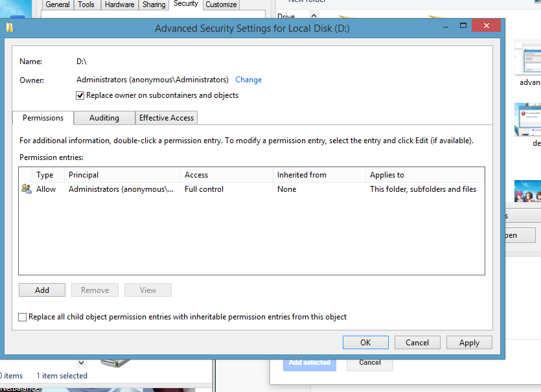Click the Administrators group icon in permission entry
The width and height of the screenshot is (541, 392).
click(26, 189)
